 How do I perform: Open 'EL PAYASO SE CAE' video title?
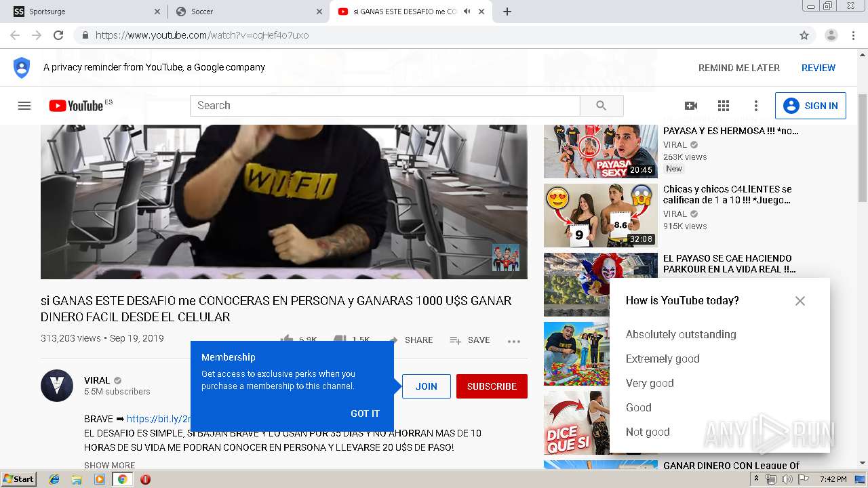[x=730, y=264]
